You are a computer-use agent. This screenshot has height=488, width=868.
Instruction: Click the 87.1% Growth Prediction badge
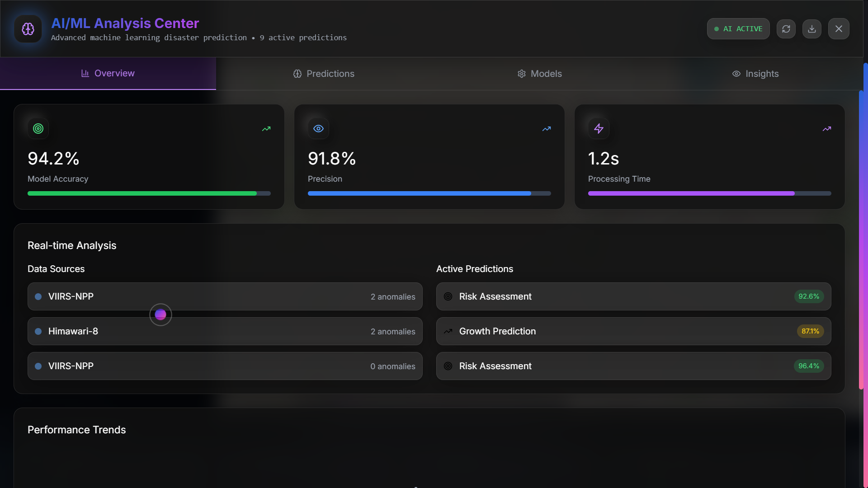click(810, 331)
